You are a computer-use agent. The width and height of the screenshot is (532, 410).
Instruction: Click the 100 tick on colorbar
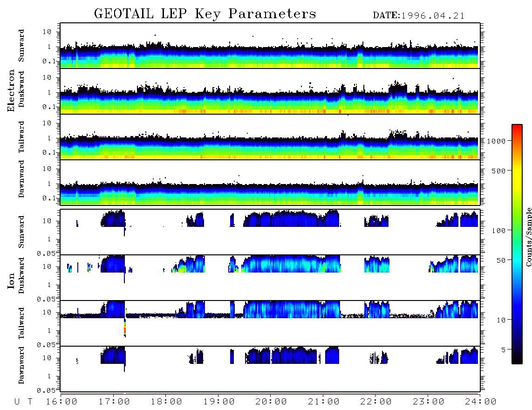pos(498,231)
